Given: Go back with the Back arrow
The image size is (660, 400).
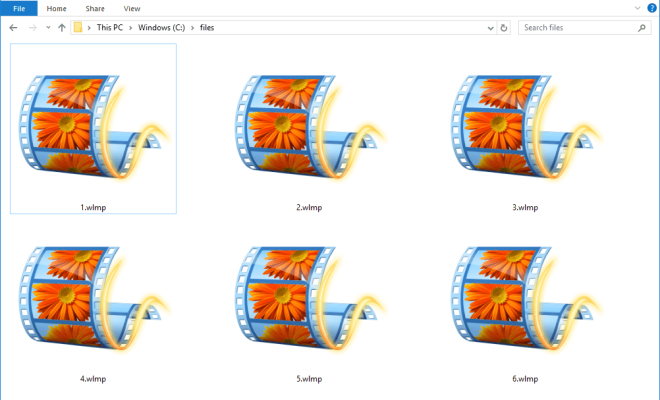Looking at the screenshot, I should coord(13,28).
